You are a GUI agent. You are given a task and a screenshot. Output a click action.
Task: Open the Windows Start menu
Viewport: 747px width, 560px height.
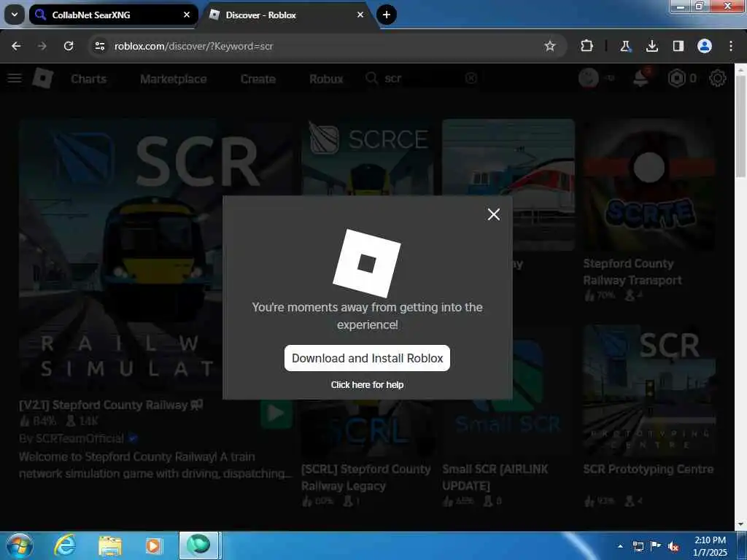click(x=20, y=545)
